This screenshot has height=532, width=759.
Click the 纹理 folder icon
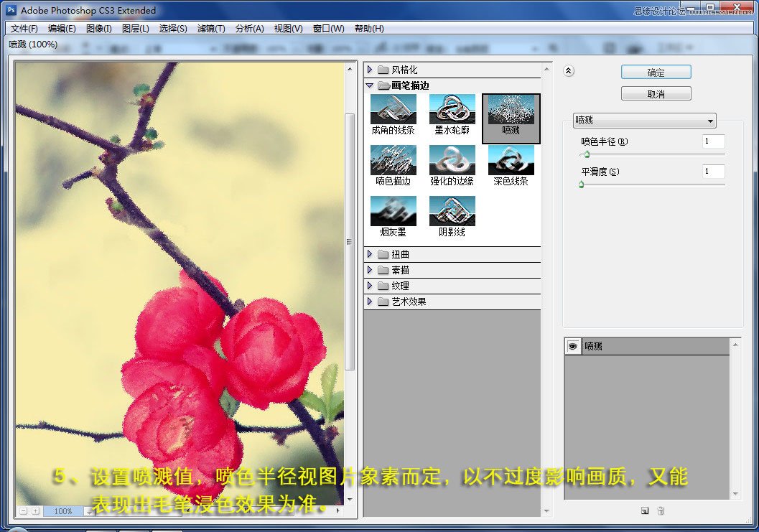(383, 286)
